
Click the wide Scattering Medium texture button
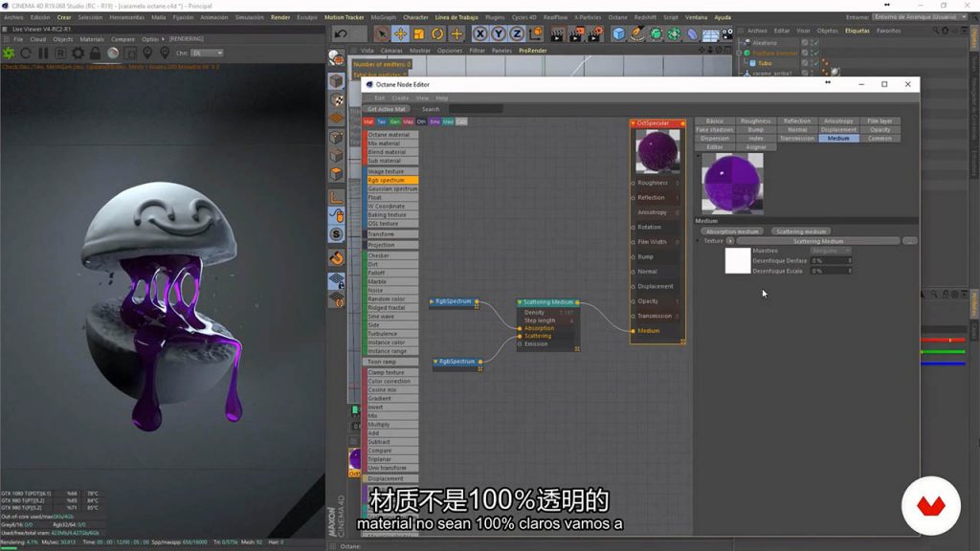[818, 241]
